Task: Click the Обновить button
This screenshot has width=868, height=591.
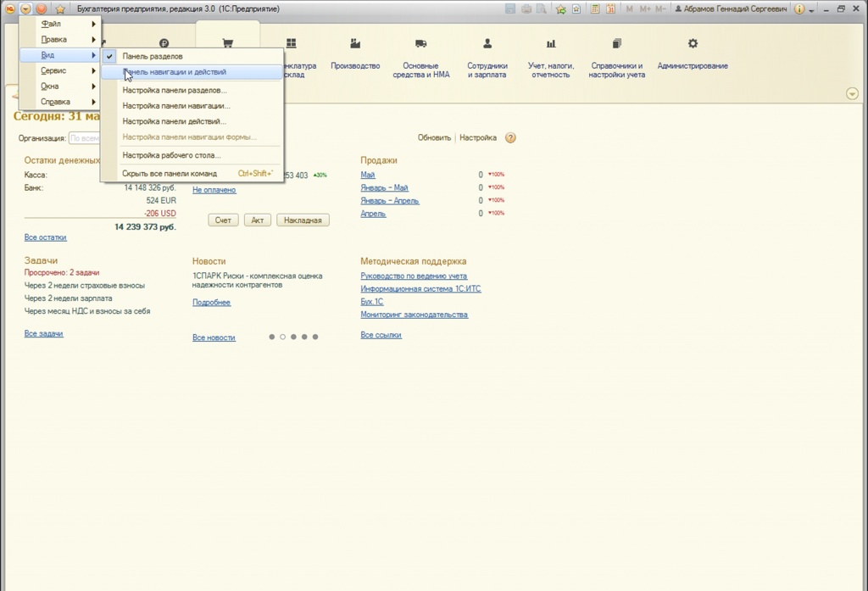Action: (x=434, y=137)
